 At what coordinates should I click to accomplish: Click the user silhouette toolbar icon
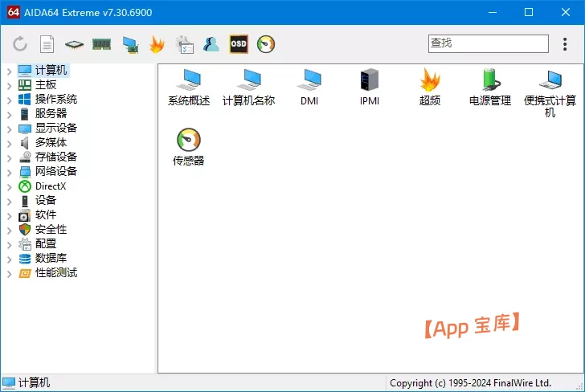211,44
